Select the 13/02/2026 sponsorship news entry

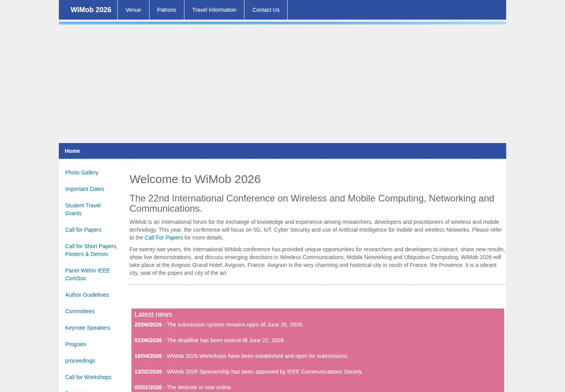249,372
